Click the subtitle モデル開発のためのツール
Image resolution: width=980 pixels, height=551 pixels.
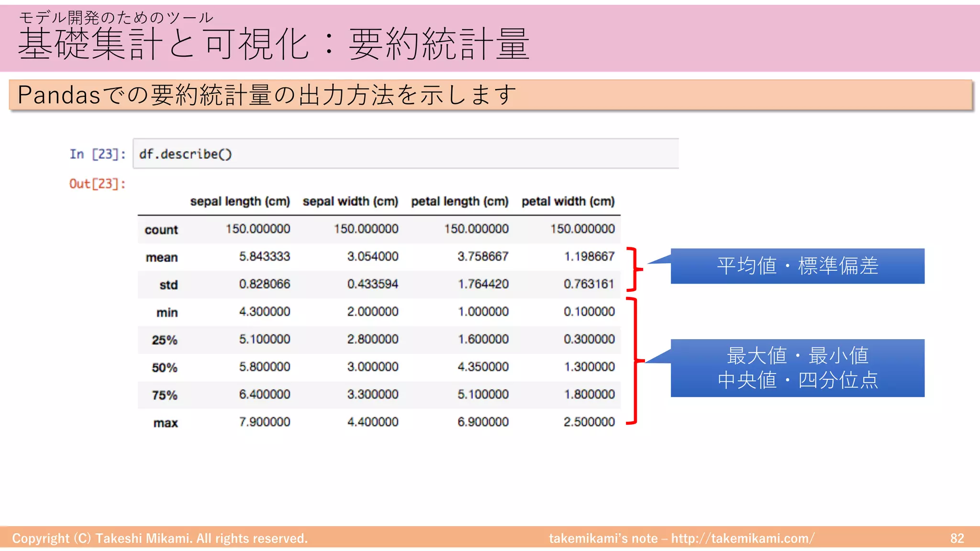[116, 17]
